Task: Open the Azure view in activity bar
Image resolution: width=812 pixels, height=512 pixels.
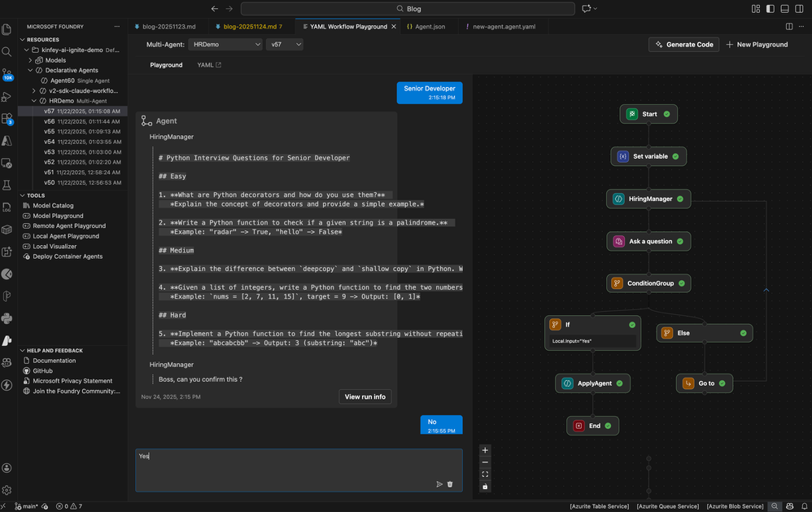Action: (x=7, y=141)
